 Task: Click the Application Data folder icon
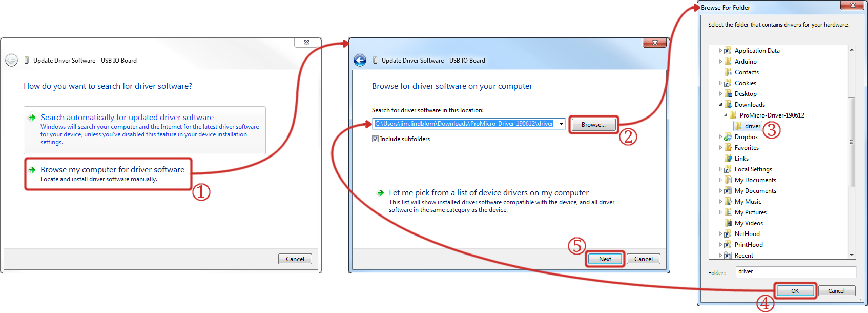coord(728,51)
